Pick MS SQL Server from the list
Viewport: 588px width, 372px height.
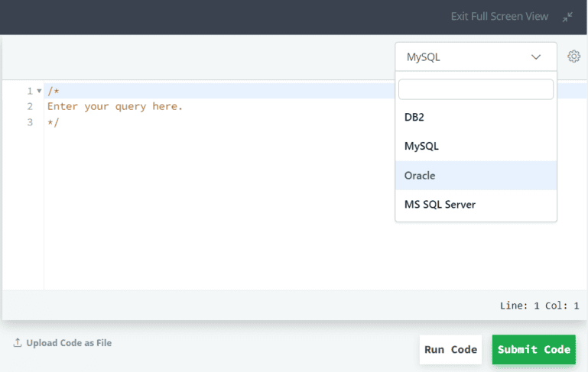coord(476,205)
